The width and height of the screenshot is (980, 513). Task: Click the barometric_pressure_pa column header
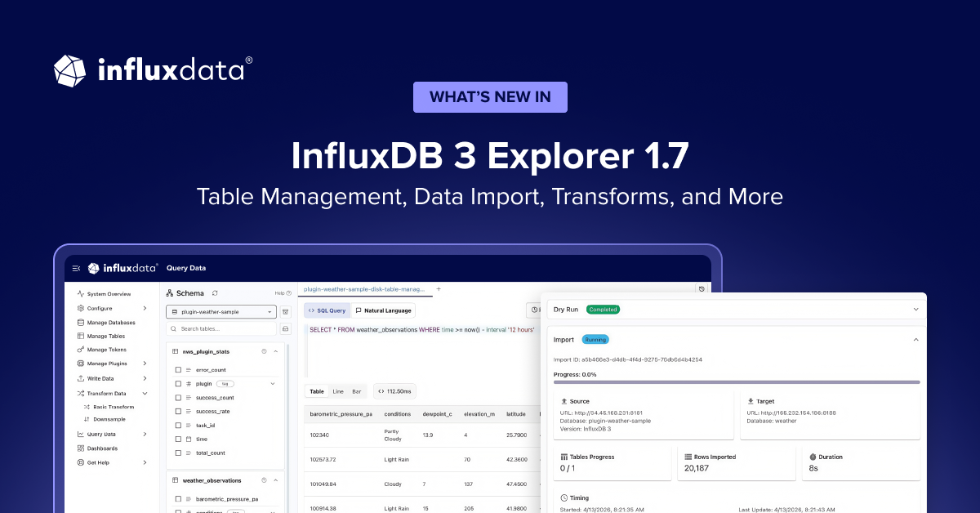coord(341,414)
